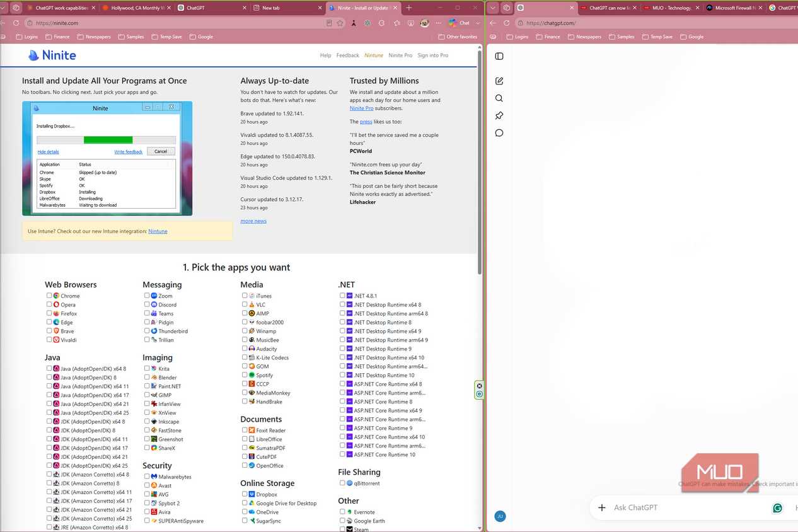Open the press link under Trusted by Millions
798x532 pixels.
point(366,122)
